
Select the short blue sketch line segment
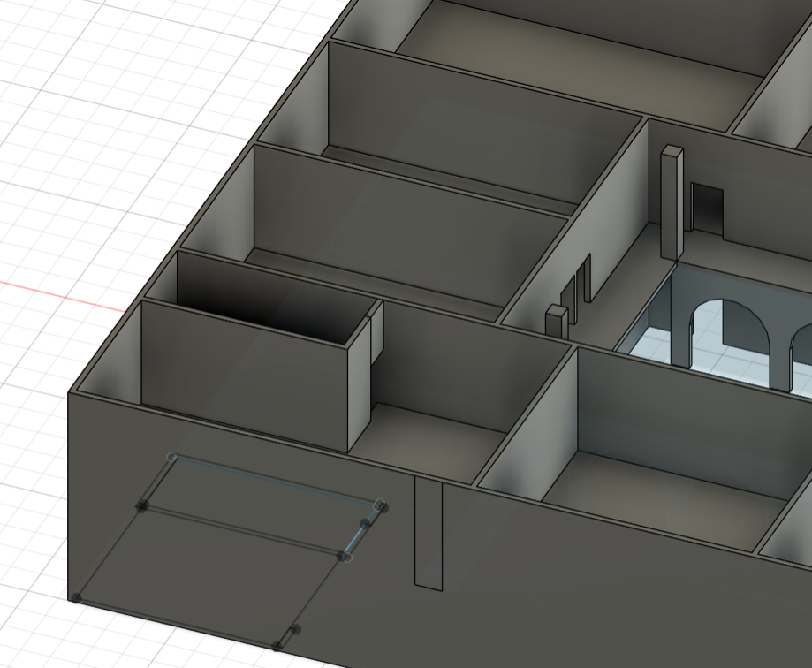[x=354, y=539]
